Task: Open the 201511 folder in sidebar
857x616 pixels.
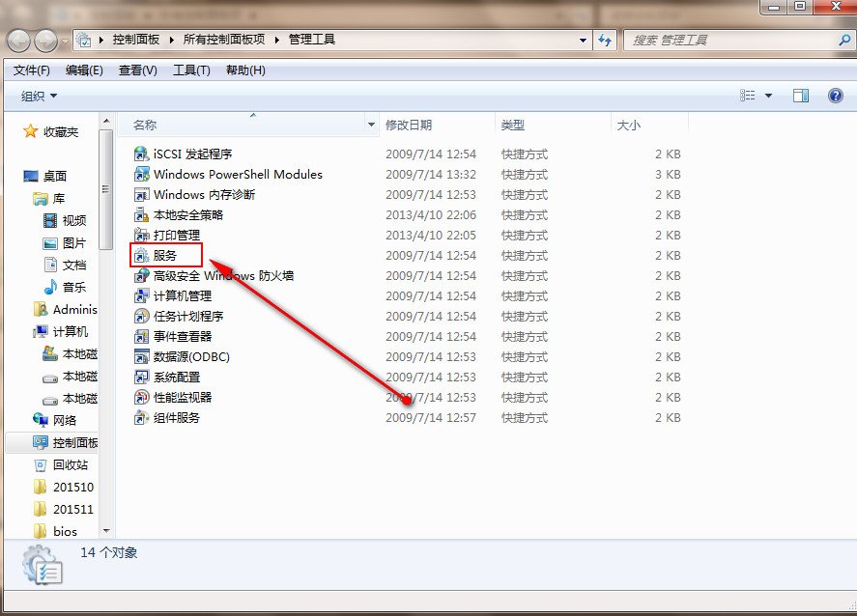Action: pyautogui.click(x=64, y=509)
